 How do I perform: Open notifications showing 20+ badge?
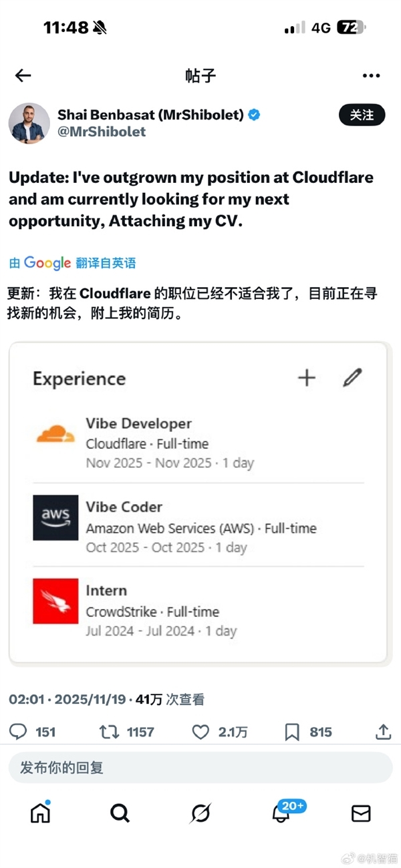[281, 813]
